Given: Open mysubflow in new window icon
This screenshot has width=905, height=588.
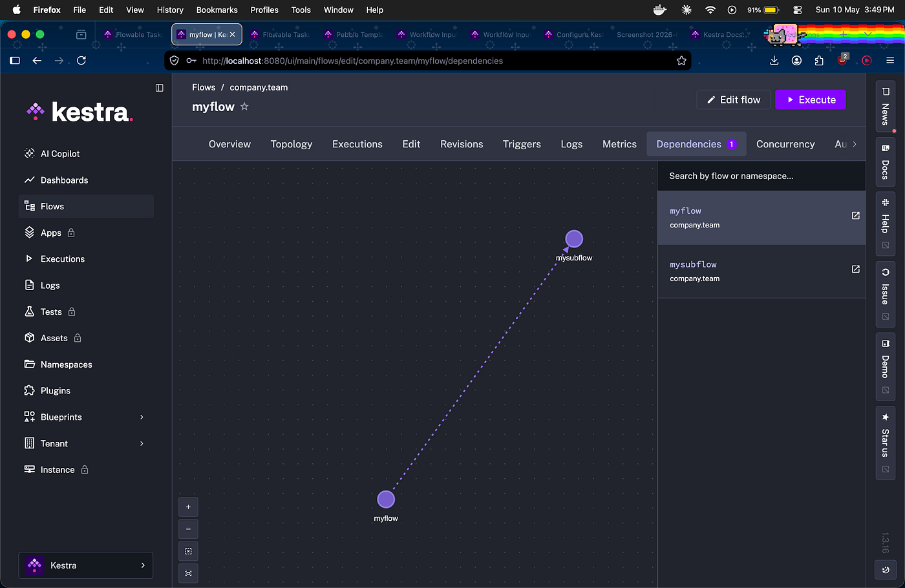Looking at the screenshot, I should (x=855, y=269).
